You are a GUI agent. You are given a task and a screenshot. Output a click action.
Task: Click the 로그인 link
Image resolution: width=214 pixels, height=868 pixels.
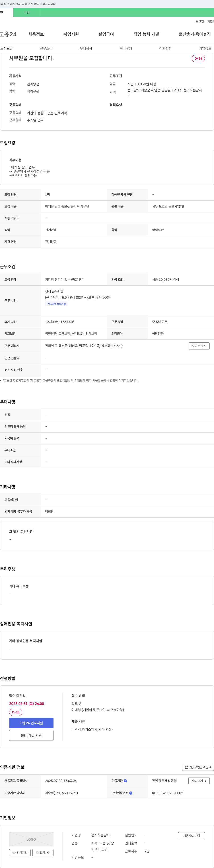[200, 21]
